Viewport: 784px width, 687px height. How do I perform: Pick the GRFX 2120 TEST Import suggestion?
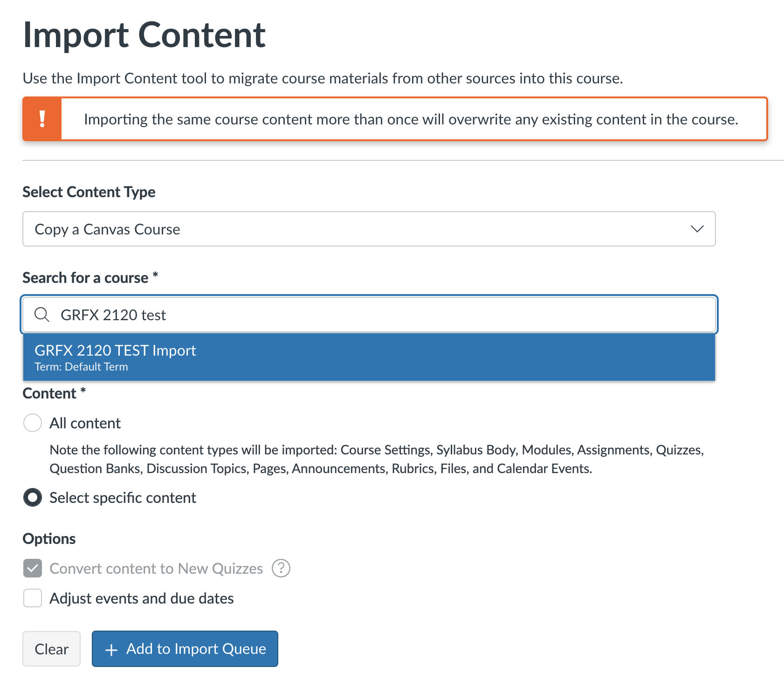(115, 350)
